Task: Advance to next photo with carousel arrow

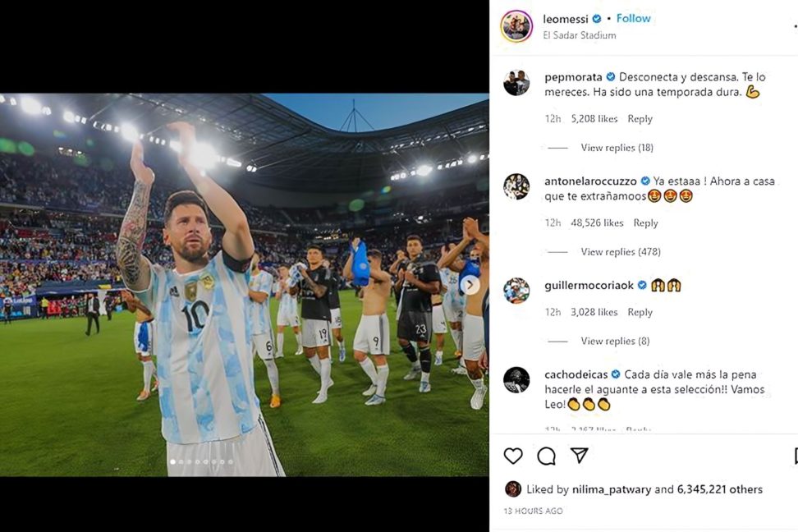Action: [470, 285]
